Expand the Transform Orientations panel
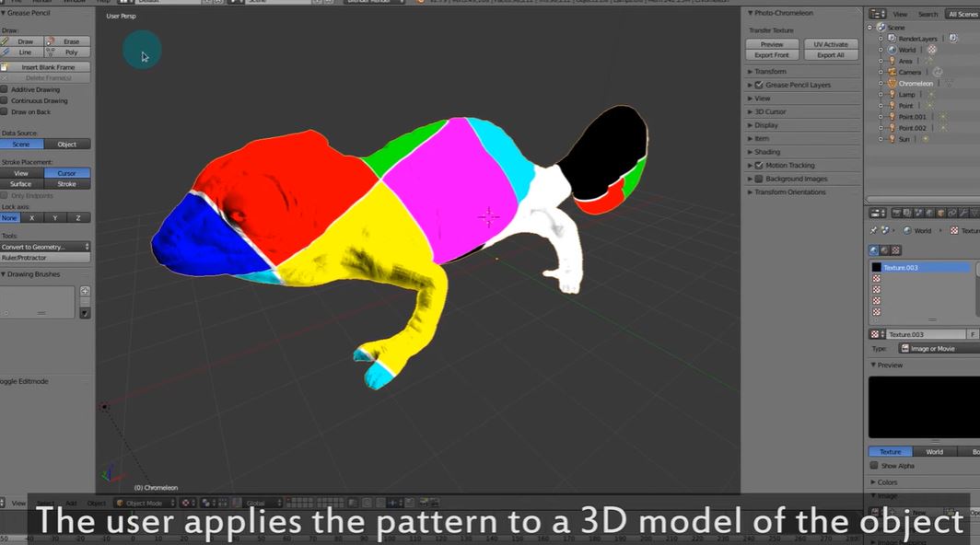 787,191
